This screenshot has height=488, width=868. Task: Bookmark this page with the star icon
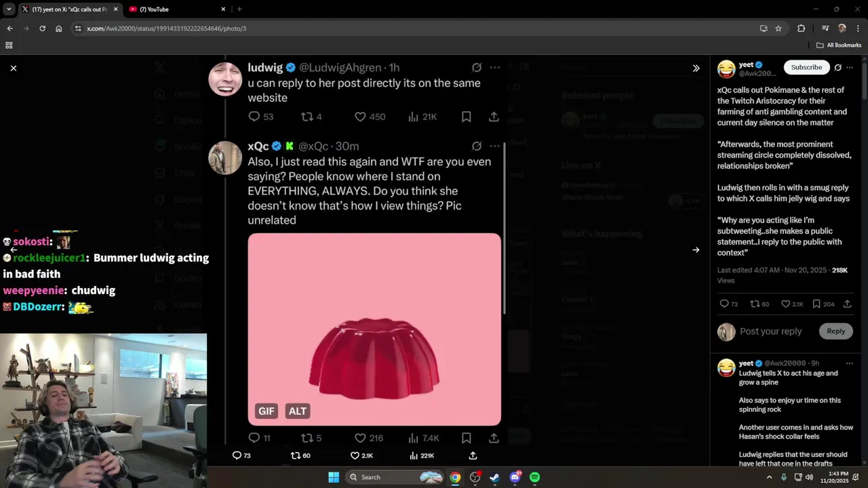pyautogui.click(x=778, y=28)
